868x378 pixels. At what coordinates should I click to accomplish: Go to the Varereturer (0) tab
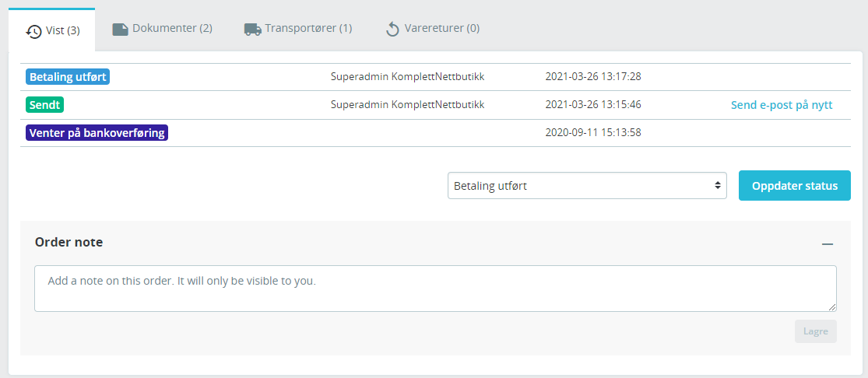(432, 29)
